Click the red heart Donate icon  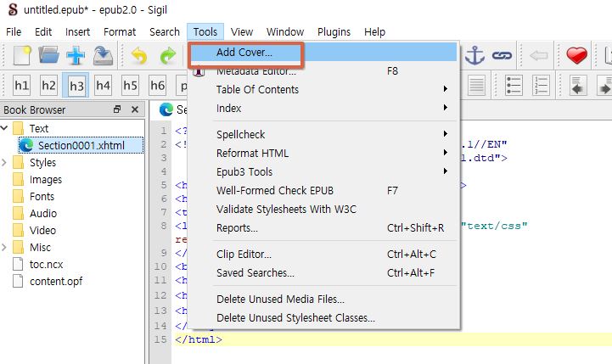coord(576,55)
